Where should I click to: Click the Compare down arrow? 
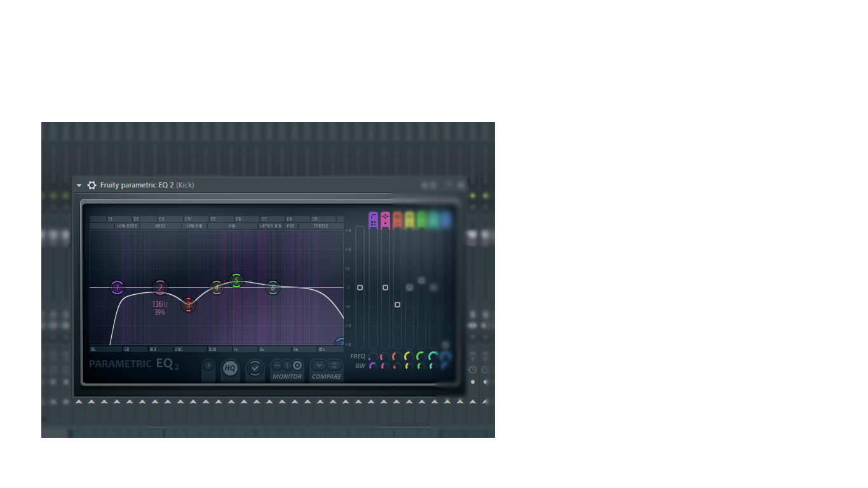(x=319, y=367)
